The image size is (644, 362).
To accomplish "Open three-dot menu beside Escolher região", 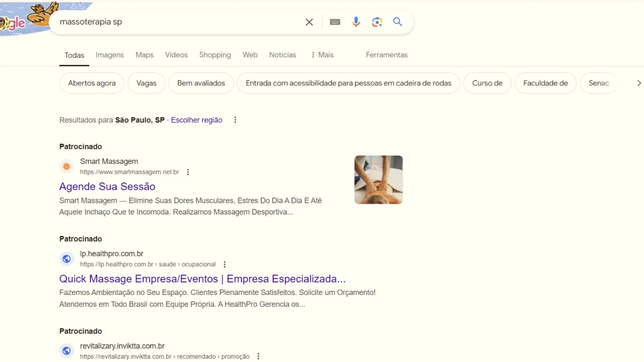I will [235, 120].
